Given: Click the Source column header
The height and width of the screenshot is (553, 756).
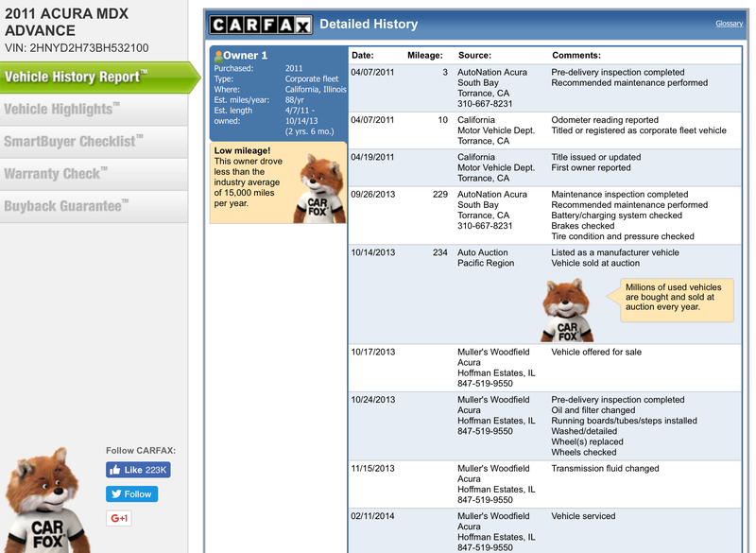Looking at the screenshot, I should pos(475,56).
